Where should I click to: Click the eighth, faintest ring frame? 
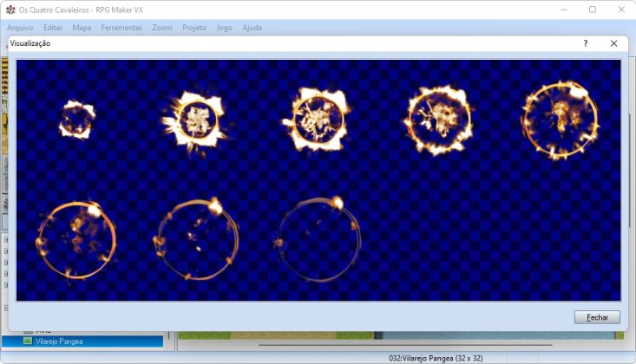point(318,239)
